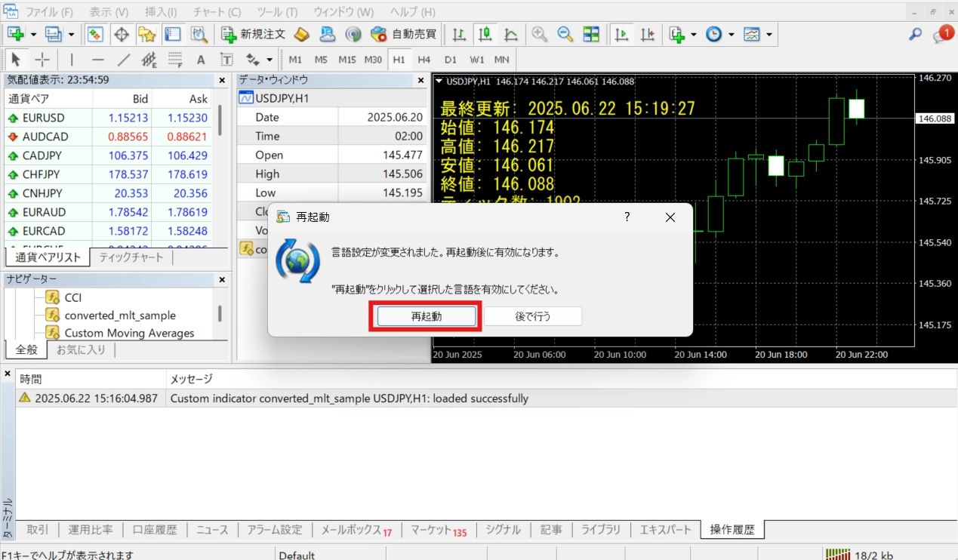The image size is (958, 560).
Task: Open the Strategy Tester icon
Action: 199,34
